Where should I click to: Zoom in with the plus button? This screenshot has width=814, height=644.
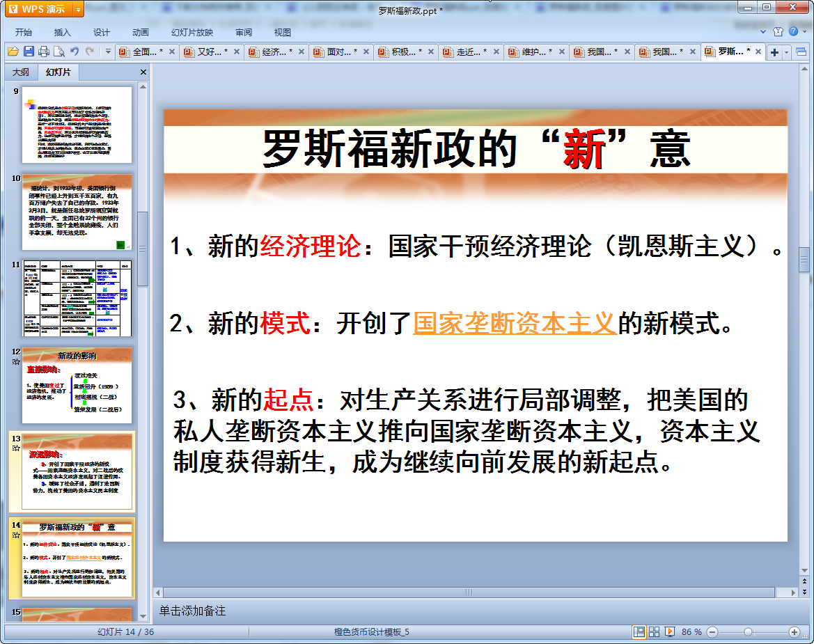pyautogui.click(x=795, y=632)
